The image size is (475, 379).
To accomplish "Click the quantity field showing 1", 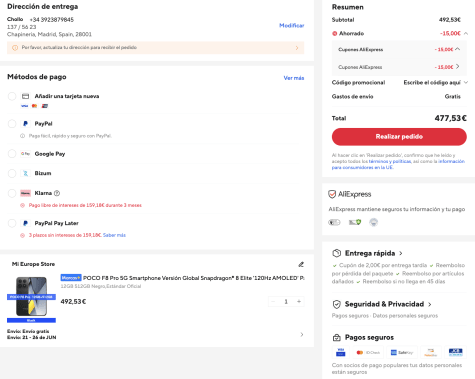I will [286, 302].
